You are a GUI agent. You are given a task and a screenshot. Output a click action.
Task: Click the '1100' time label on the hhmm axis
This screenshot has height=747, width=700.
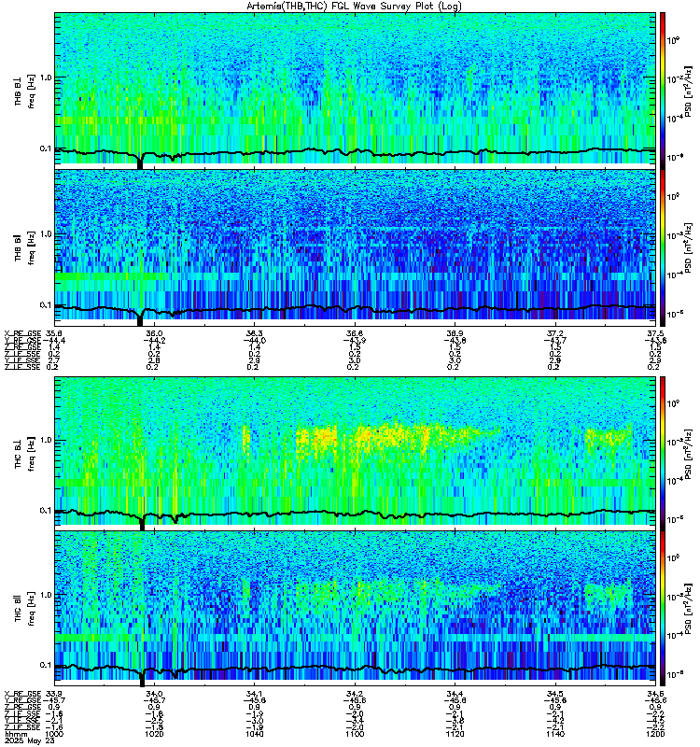coord(355,734)
